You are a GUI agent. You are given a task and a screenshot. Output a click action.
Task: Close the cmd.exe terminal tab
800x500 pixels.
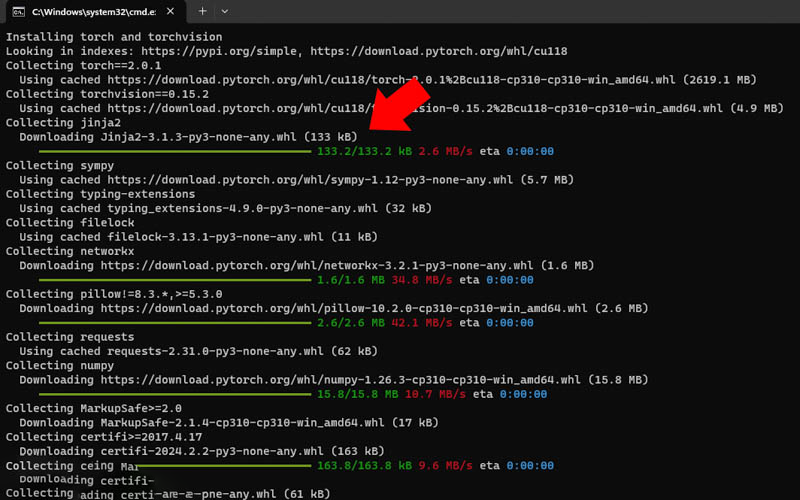(x=170, y=11)
